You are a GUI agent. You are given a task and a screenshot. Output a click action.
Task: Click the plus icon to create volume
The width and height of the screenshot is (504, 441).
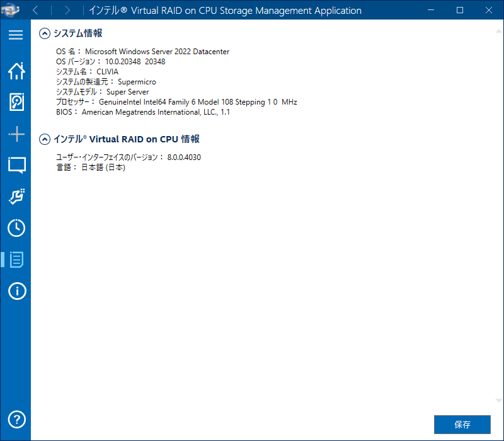click(x=16, y=134)
